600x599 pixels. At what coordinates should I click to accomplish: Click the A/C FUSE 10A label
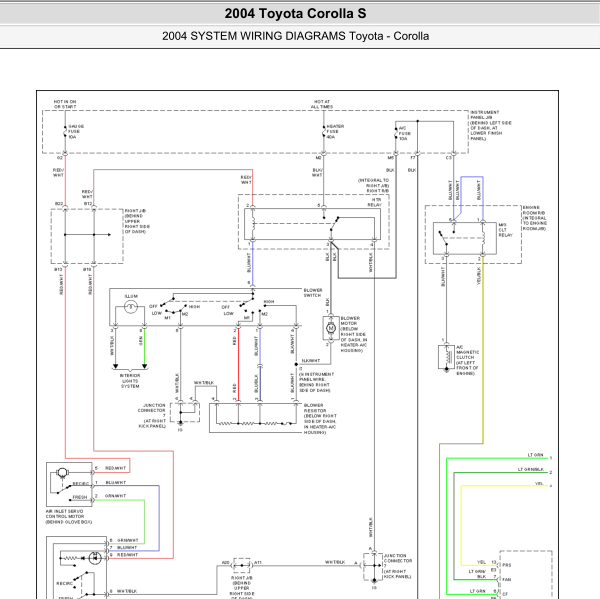point(404,133)
